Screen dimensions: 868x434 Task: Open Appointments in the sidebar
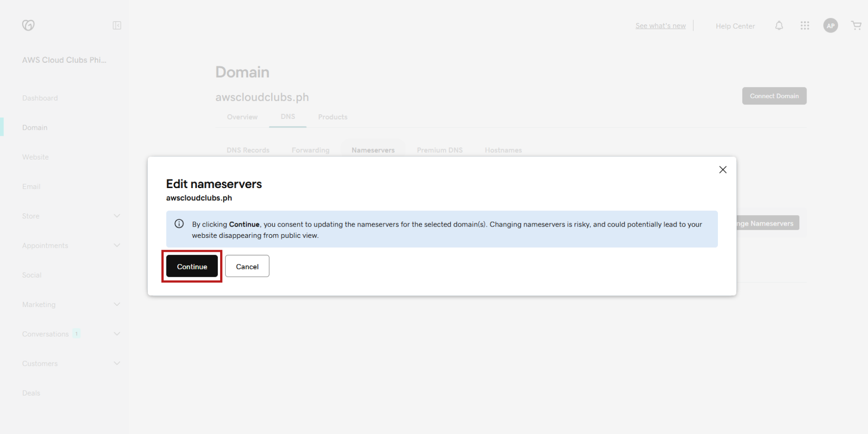tap(45, 245)
